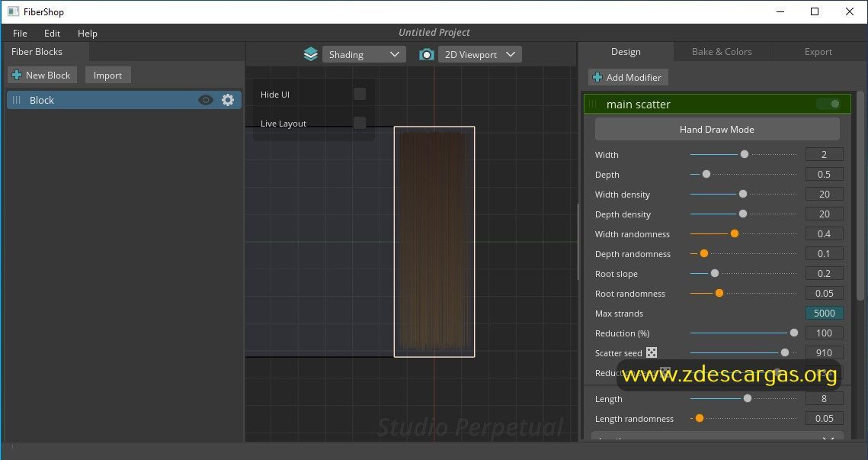Screen dimensions: 868x460
Task: Click the main scatter modifier grip handle
Action: click(593, 105)
